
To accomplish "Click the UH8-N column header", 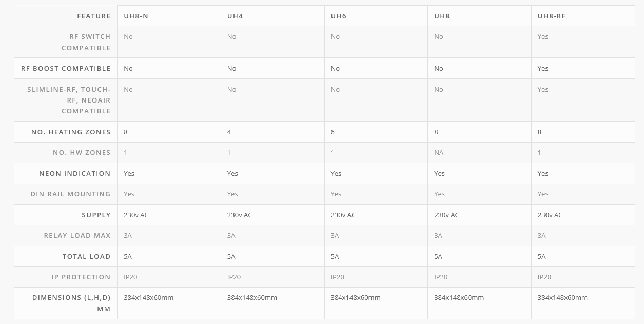I will [x=136, y=16].
